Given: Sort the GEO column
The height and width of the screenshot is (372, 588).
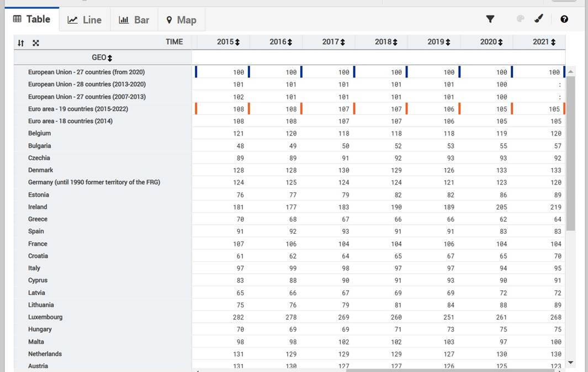Looking at the screenshot, I should [x=110, y=58].
